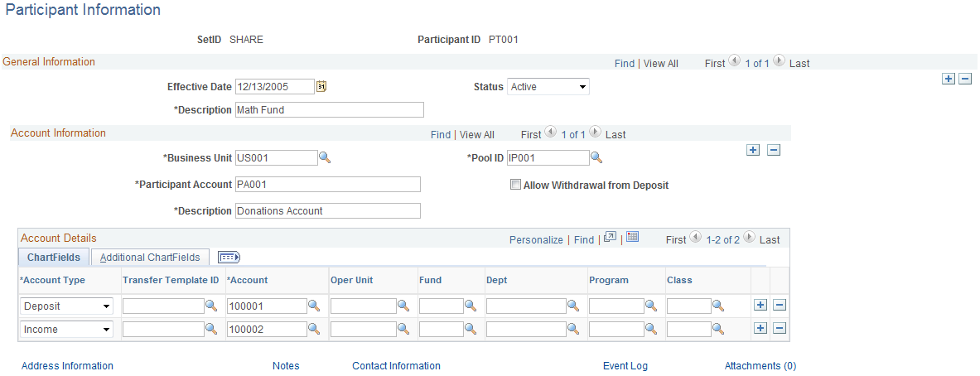Screen dimensions: 980x376
Task: Go to next Account Details row set
Action: 750,238
